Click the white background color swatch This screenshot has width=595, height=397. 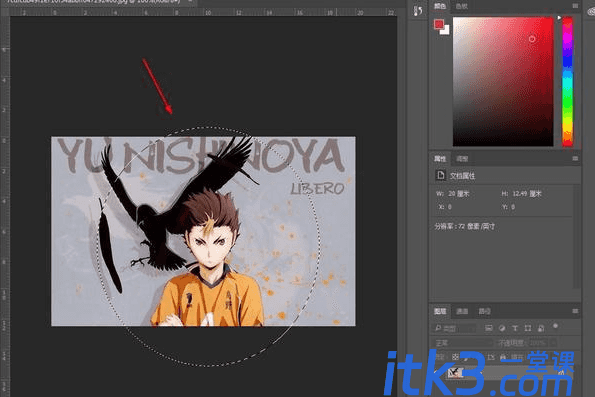pos(445,31)
